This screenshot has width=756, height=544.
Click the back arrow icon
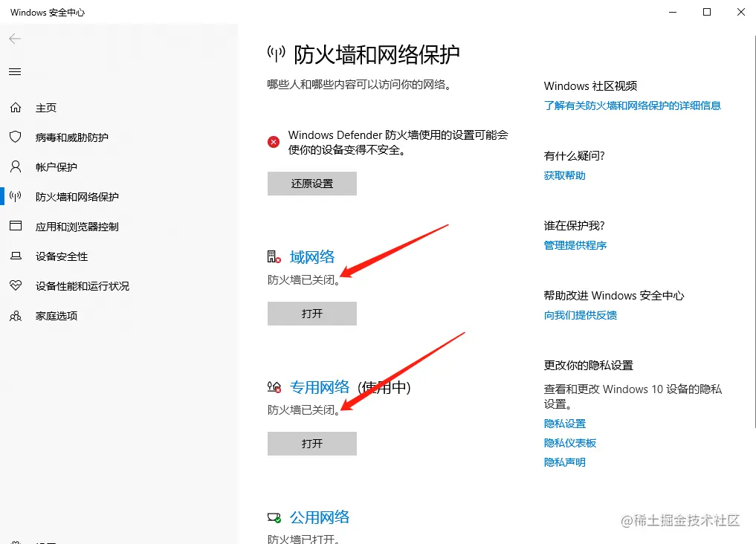15,39
